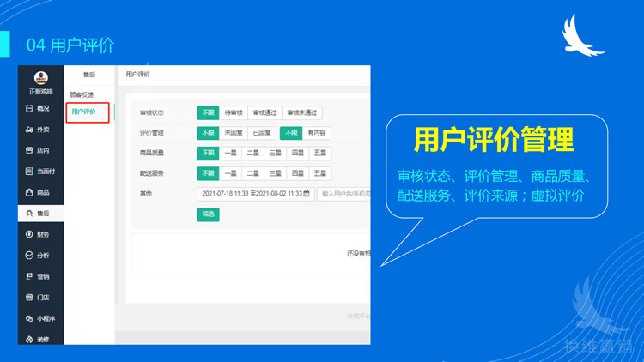Select the 不限 beside 有内容
644x362 pixels.
pos(291,133)
